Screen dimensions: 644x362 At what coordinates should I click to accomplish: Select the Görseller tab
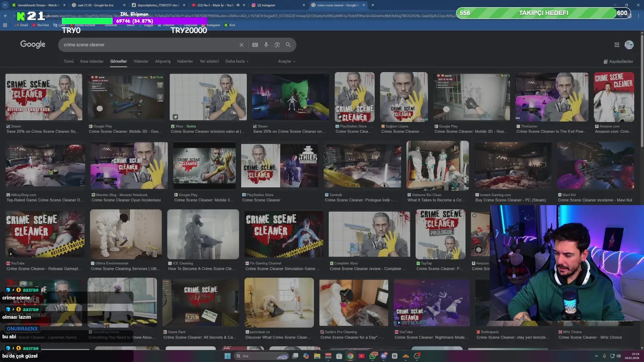tap(119, 61)
